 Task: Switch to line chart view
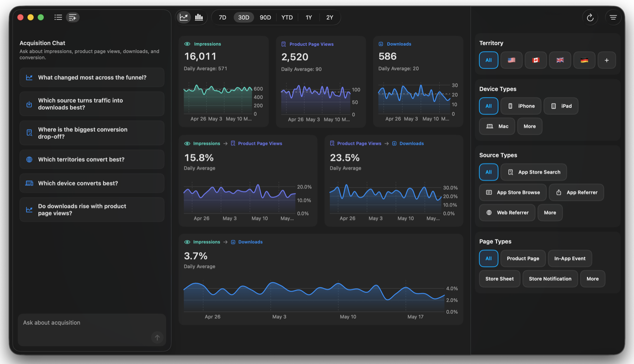[184, 17]
